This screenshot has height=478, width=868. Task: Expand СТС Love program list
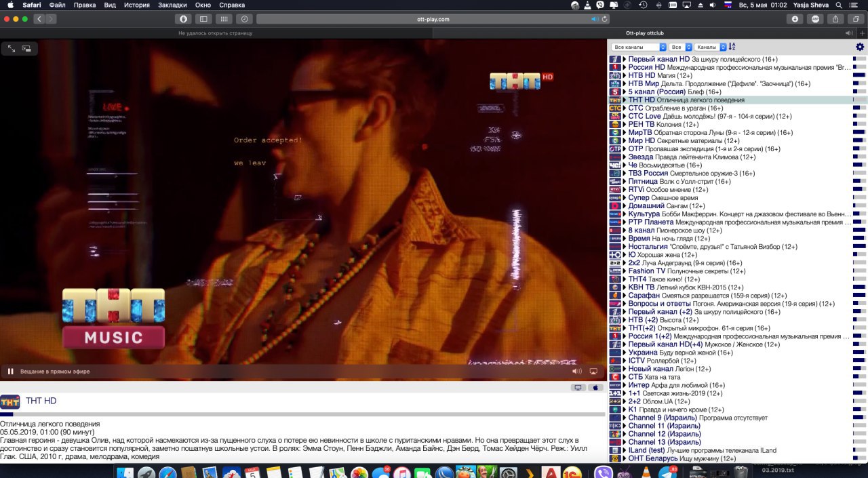pos(625,117)
